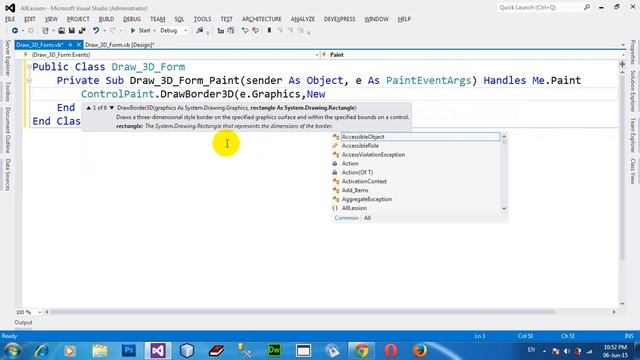Open the WINDOW menu

(x=376, y=19)
